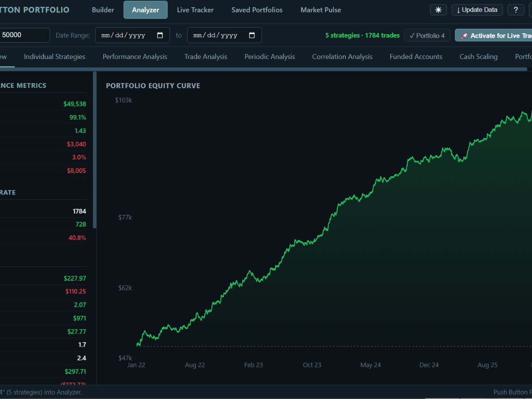Click the $49,538 metric value
This screenshot has height=399, width=532.
point(74,104)
